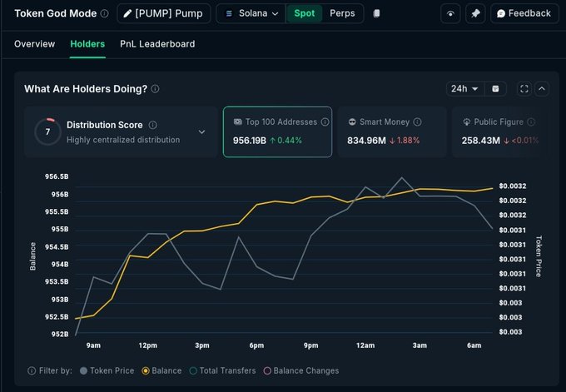Click the info icon beside Token God Mode
Image resolution: width=566 pixels, height=392 pixels.
104,13
